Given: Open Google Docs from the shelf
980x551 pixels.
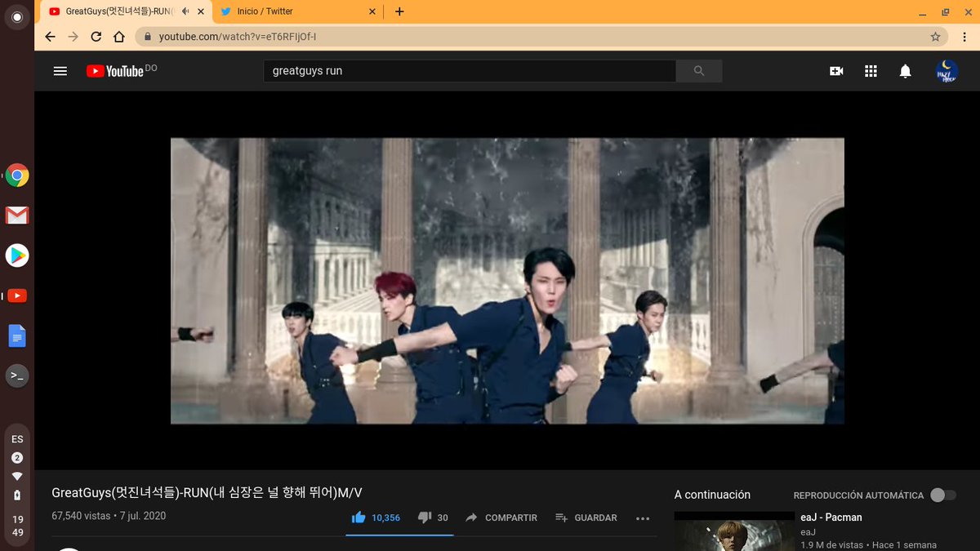Looking at the screenshot, I should pyautogui.click(x=17, y=335).
